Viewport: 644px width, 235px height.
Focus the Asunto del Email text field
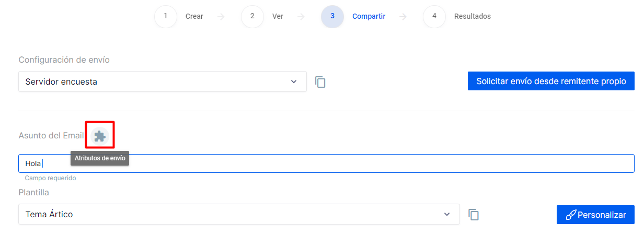tap(326, 163)
